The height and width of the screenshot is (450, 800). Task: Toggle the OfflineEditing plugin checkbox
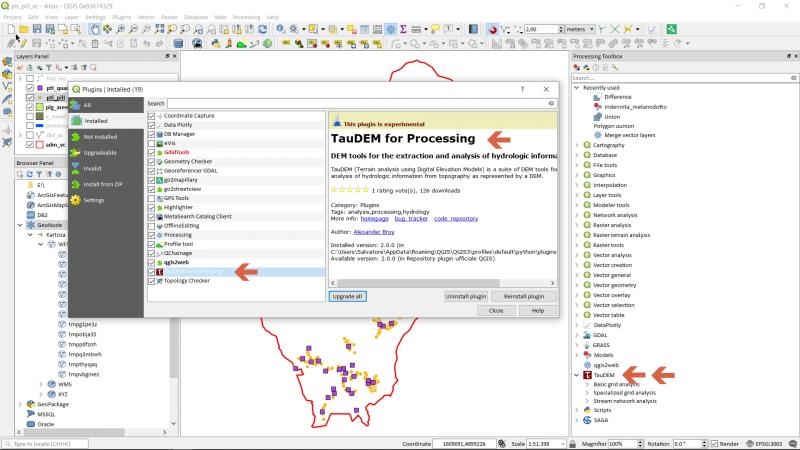coord(152,226)
